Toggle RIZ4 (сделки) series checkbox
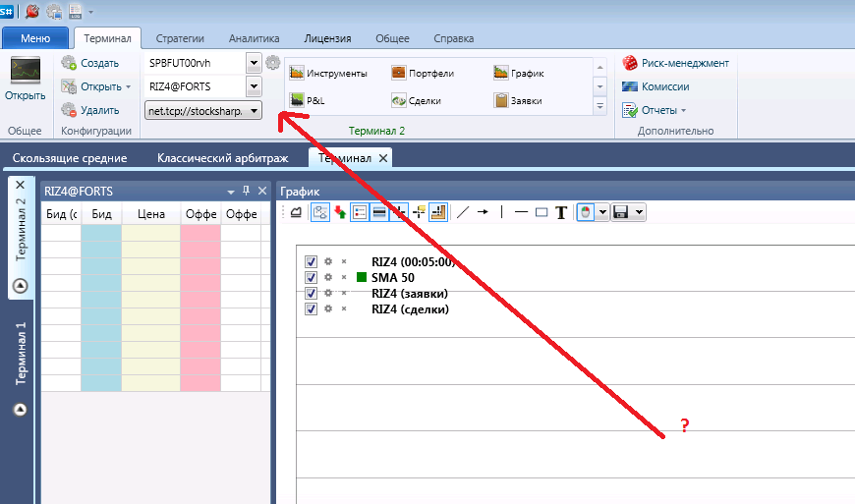855x504 pixels. (x=312, y=309)
